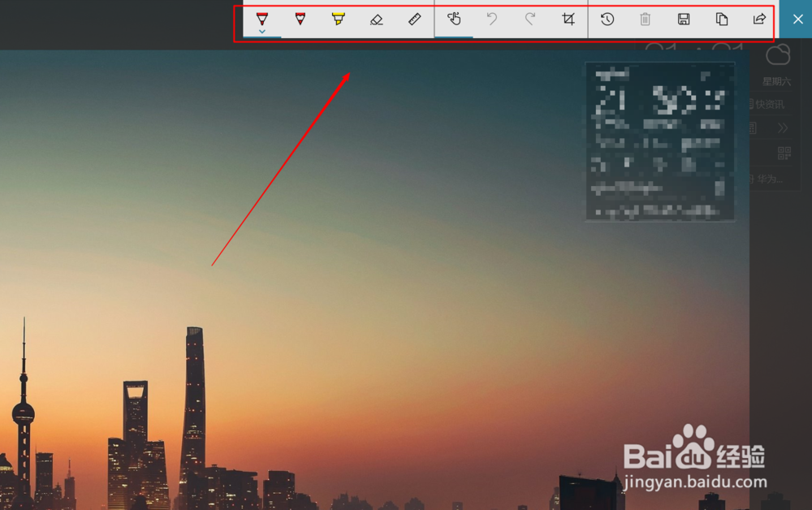Image resolution: width=812 pixels, height=510 pixels.
Task: Select the red ballpoint pen tool
Action: 261,19
